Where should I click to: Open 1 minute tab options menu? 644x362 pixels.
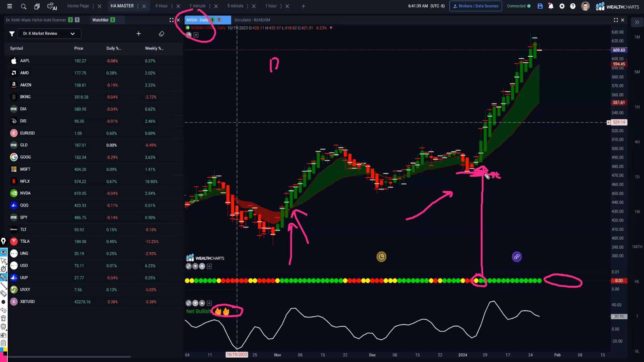pyautogui.click(x=210, y=6)
